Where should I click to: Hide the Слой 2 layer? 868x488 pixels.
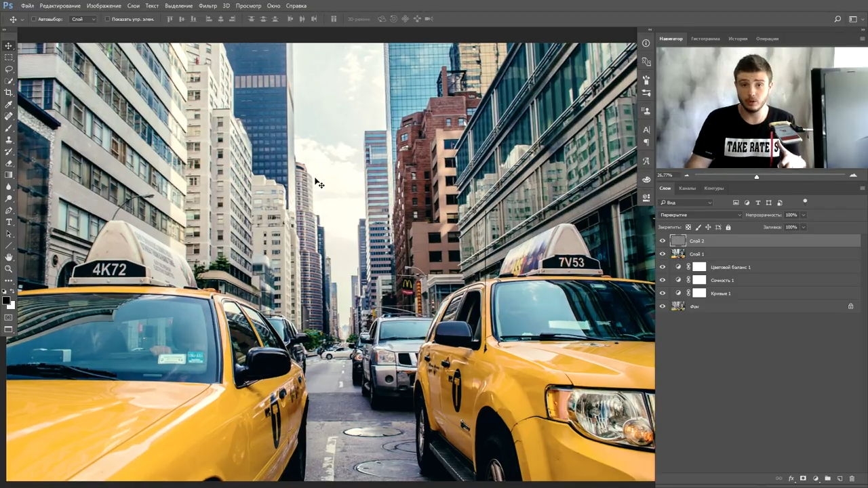(663, 241)
